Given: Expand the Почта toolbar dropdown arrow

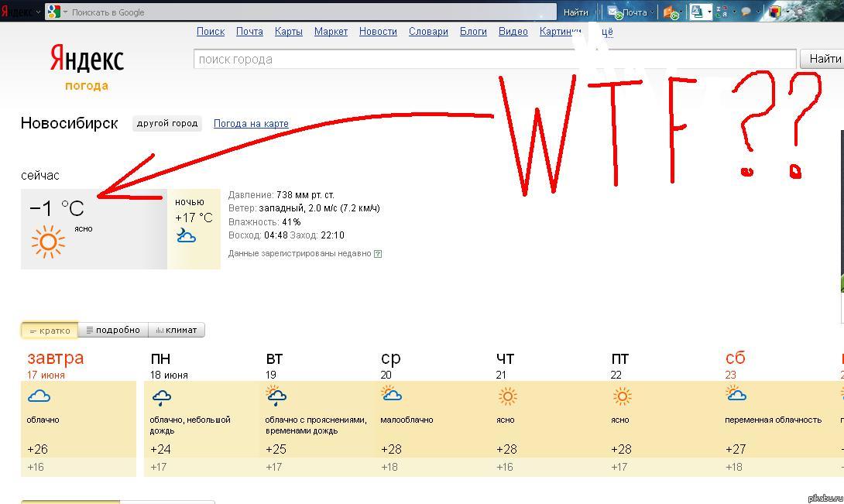Looking at the screenshot, I should pos(653,12).
